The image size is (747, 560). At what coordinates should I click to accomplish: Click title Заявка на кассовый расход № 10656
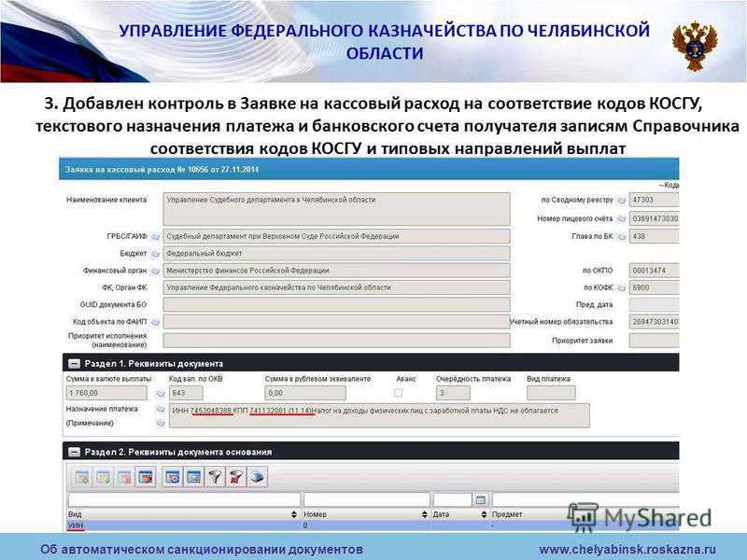coord(162,170)
